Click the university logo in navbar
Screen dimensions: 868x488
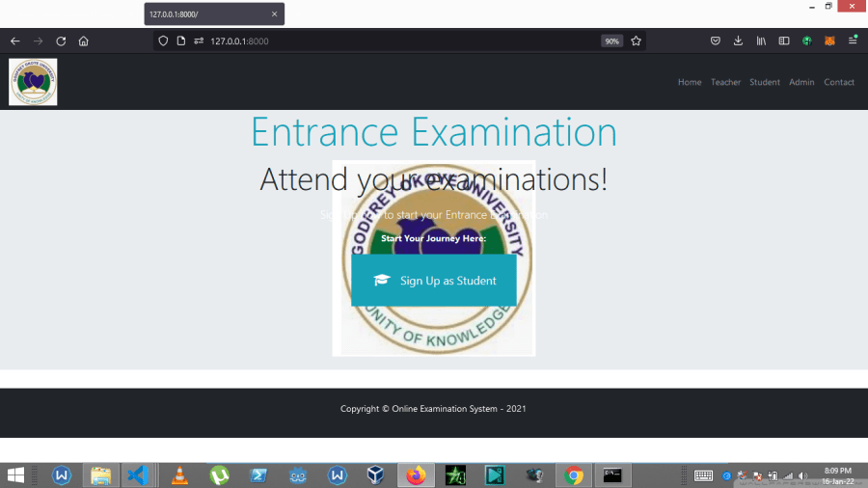(x=33, y=82)
